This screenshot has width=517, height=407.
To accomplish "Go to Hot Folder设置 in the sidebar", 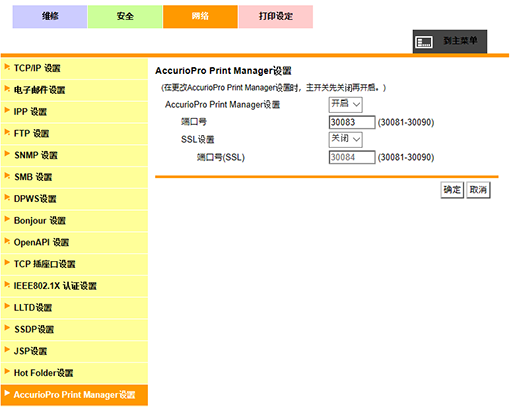I will point(74,373).
